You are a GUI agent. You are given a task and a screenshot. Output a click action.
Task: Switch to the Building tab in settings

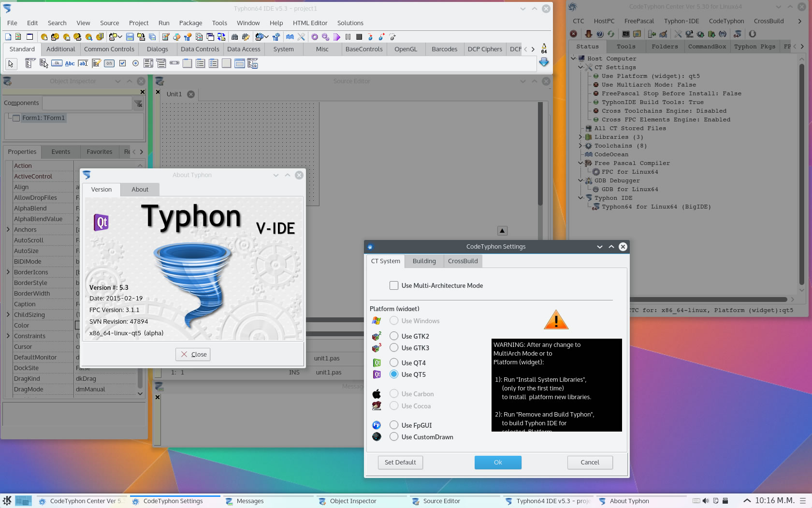click(424, 261)
